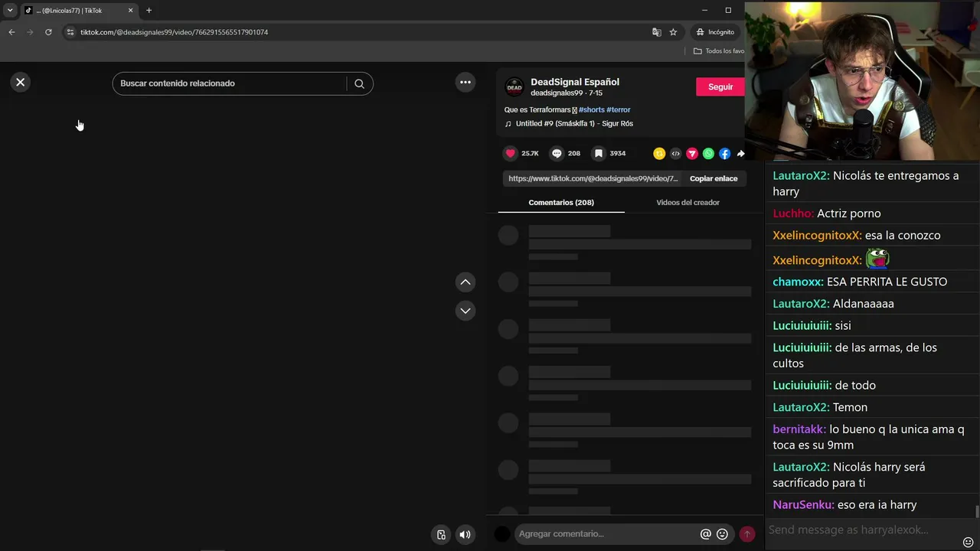Click the XxelincognitoxX name on "esa la conozco"

pyautogui.click(x=817, y=236)
